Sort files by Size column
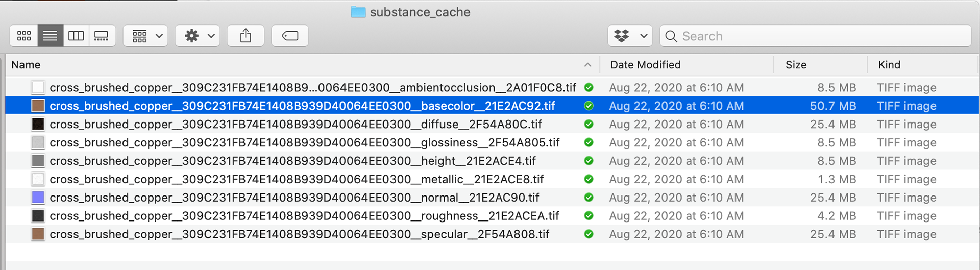The width and height of the screenshot is (980, 270). tap(796, 65)
